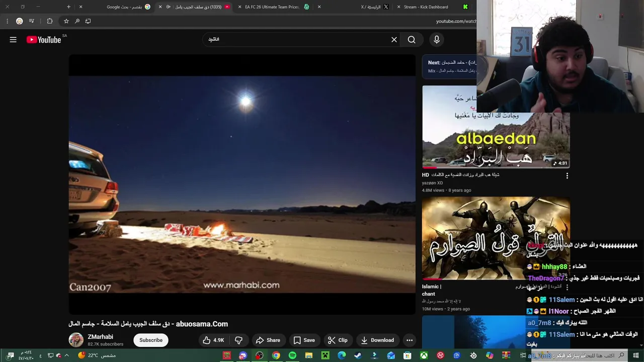Screen dimensions: 644x362
Task: Open more actions three-dot menu under the video
Action: (x=410, y=340)
